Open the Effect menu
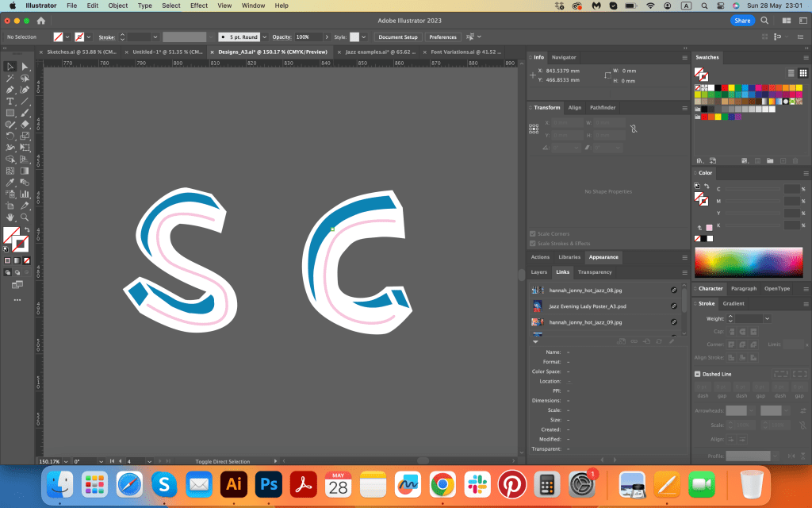This screenshot has width=812, height=508. pos(198,6)
